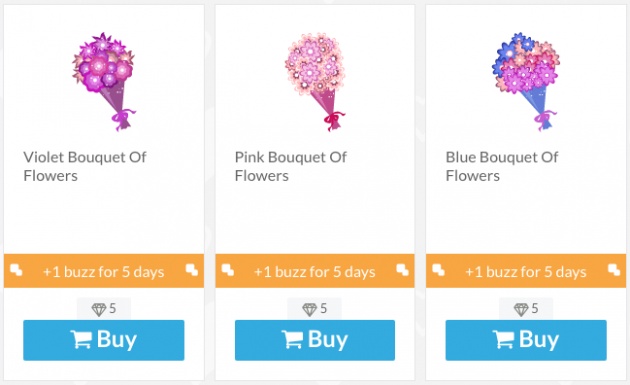Screen dimensions: 630x385
Task: Click diamond price icon under blue bouquet
Action: pyautogui.click(x=521, y=309)
